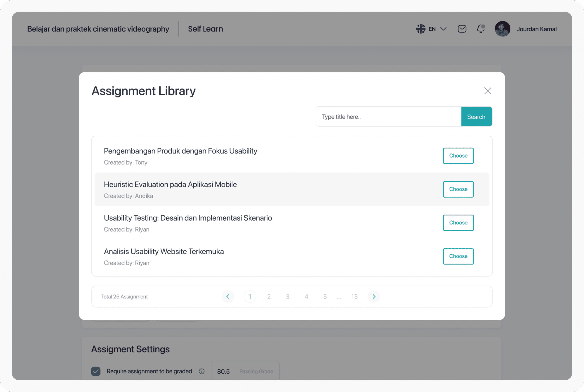The height and width of the screenshot is (392, 584).
Task: Focus the Type title here search field
Action: 388,117
